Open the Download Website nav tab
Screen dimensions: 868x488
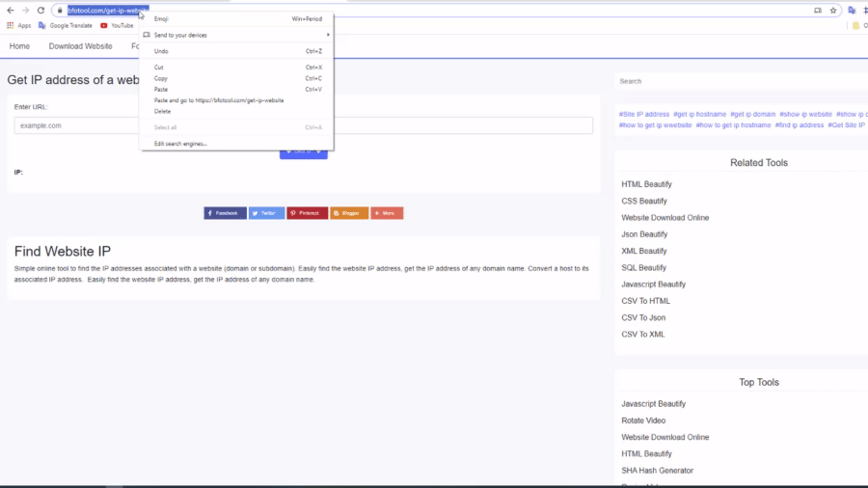coord(80,46)
